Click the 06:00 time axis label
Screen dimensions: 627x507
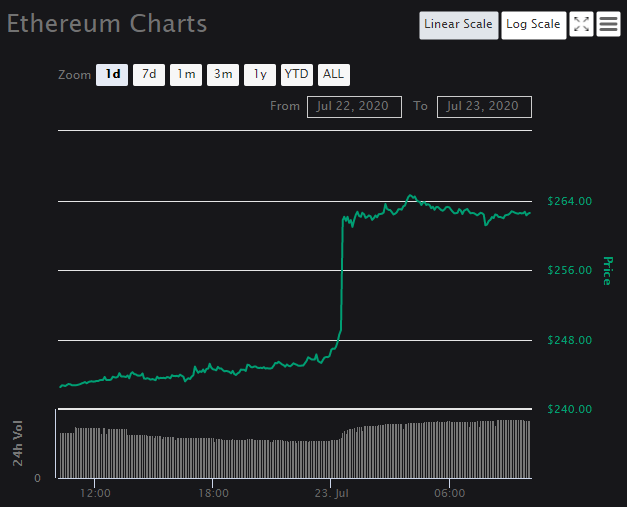[449, 493]
